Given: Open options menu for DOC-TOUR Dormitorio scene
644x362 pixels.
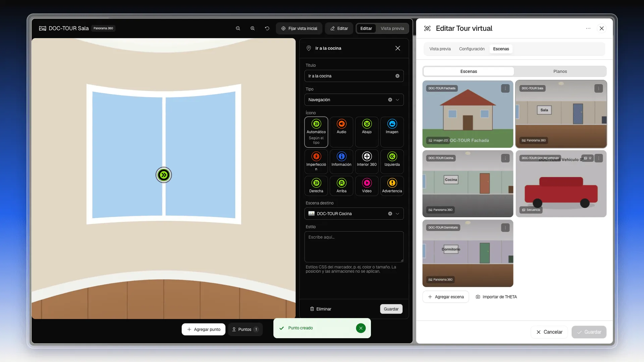Looking at the screenshot, I should (x=505, y=228).
